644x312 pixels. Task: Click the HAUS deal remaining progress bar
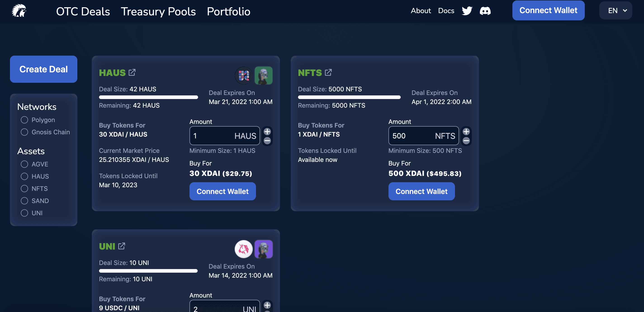click(x=148, y=97)
